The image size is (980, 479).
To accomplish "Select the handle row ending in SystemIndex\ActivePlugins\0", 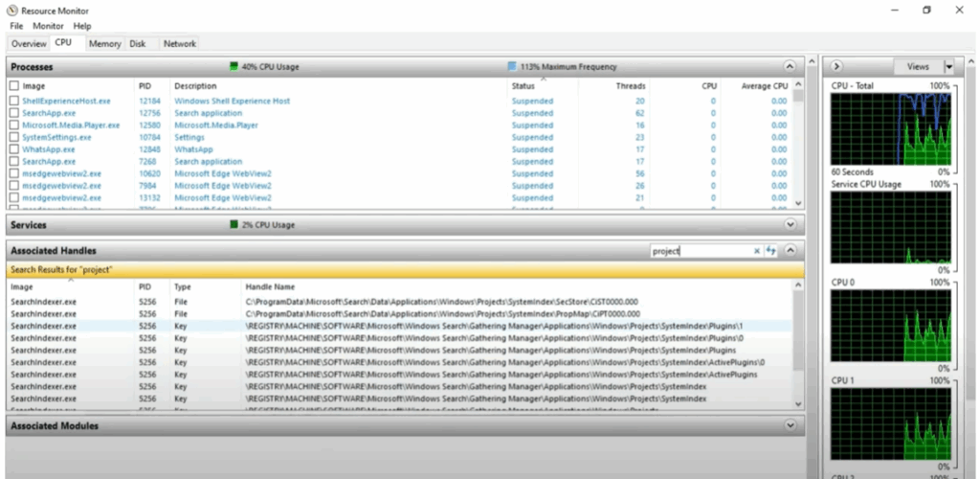I will [x=400, y=362].
